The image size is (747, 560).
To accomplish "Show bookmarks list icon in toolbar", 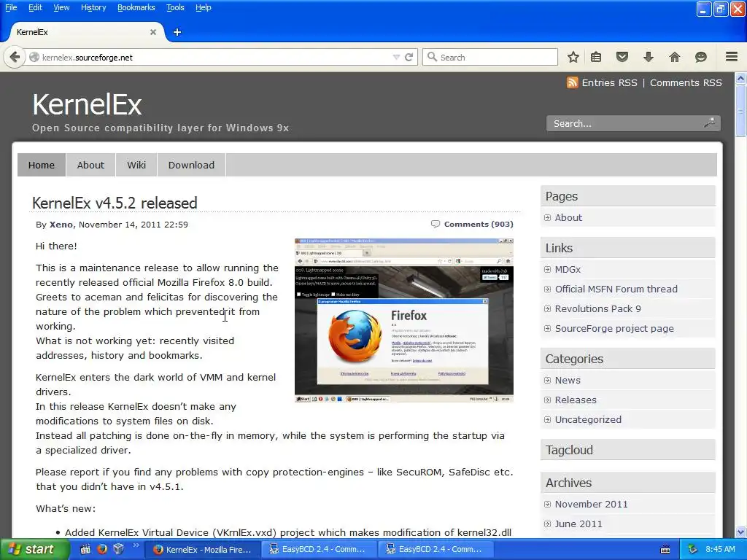I will point(596,57).
